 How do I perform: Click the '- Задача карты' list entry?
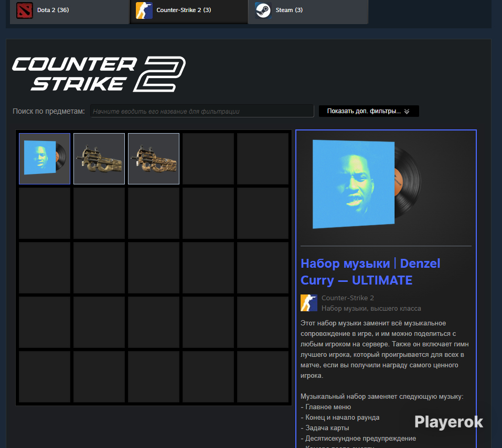pyautogui.click(x=325, y=428)
